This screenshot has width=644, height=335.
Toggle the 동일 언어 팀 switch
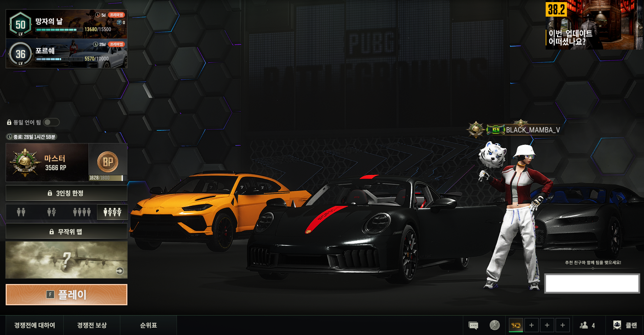[51, 122]
